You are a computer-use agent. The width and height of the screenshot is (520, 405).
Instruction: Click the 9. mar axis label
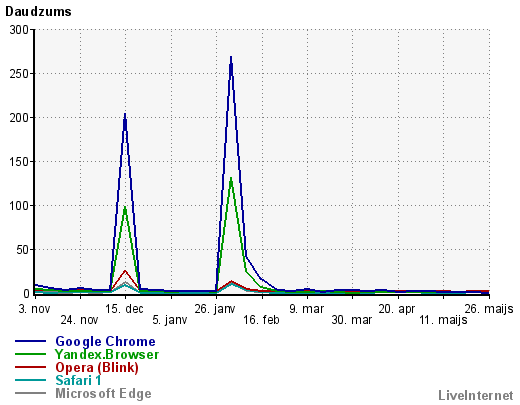point(306,309)
